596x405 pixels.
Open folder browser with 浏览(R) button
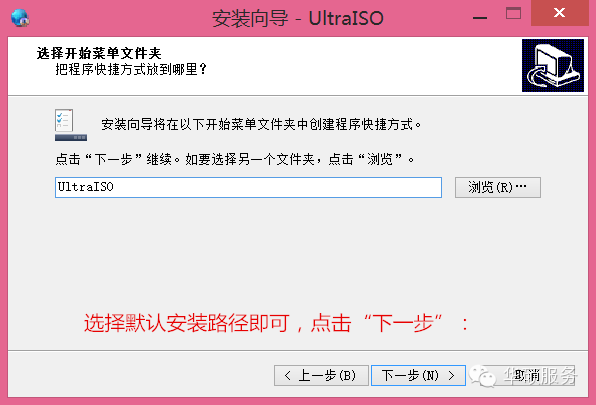tap(498, 187)
